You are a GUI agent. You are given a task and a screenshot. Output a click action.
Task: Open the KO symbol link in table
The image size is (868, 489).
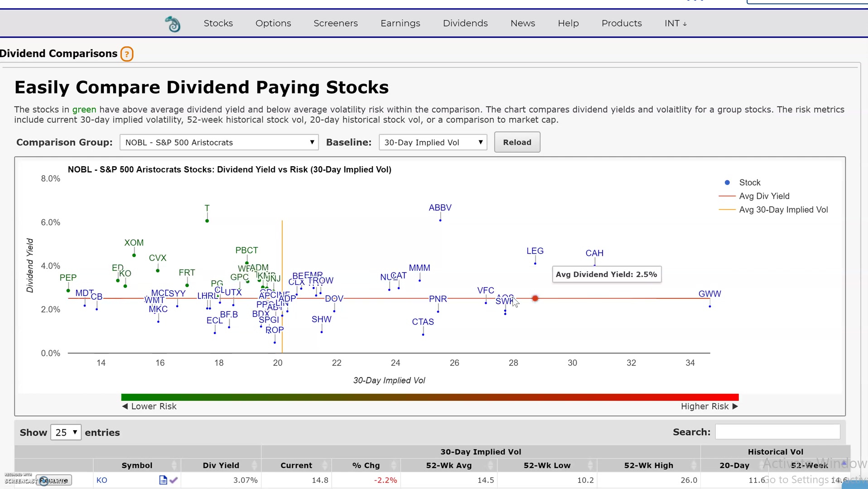102,480
